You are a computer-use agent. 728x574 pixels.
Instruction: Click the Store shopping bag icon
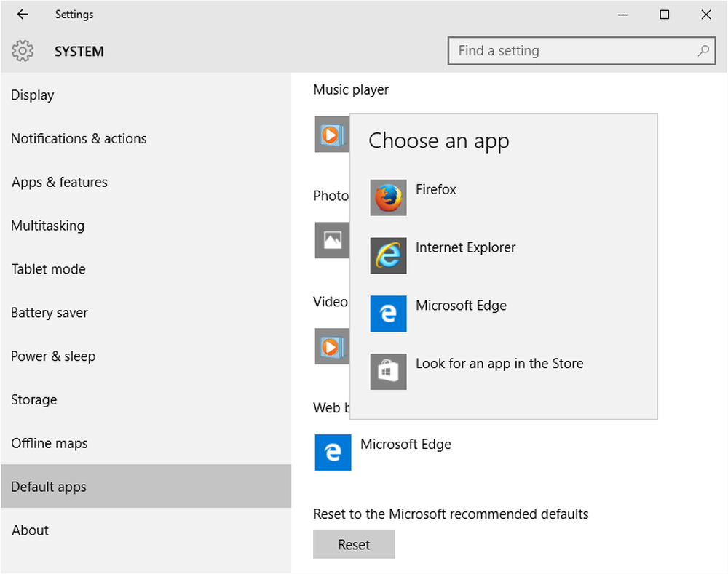point(388,372)
